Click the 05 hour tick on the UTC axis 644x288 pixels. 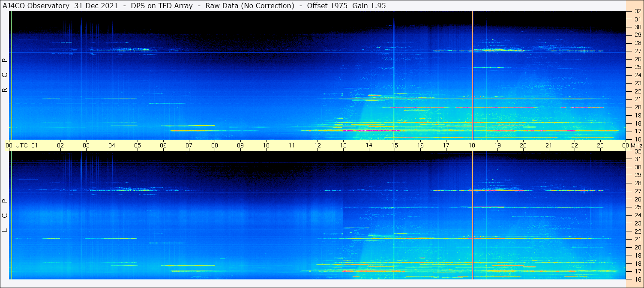(138, 145)
